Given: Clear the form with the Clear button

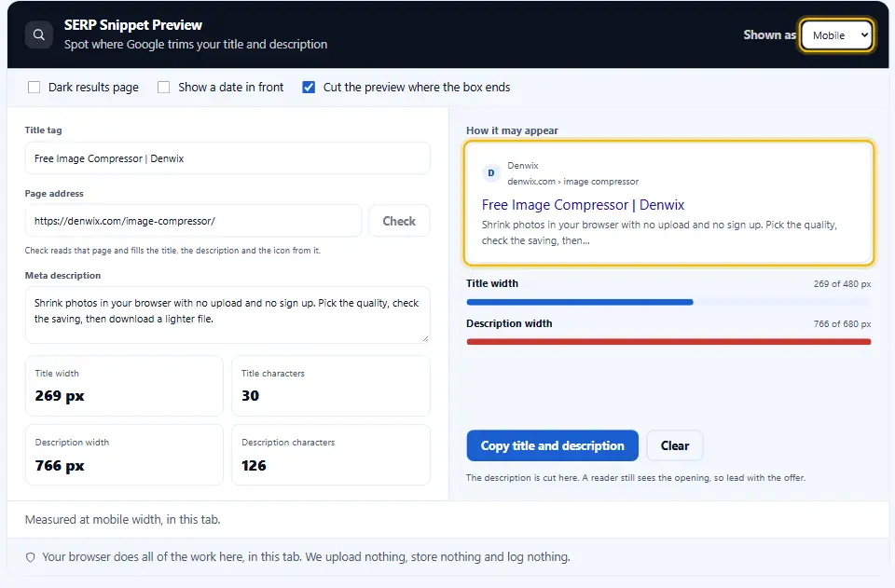Looking at the screenshot, I should pyautogui.click(x=675, y=445).
